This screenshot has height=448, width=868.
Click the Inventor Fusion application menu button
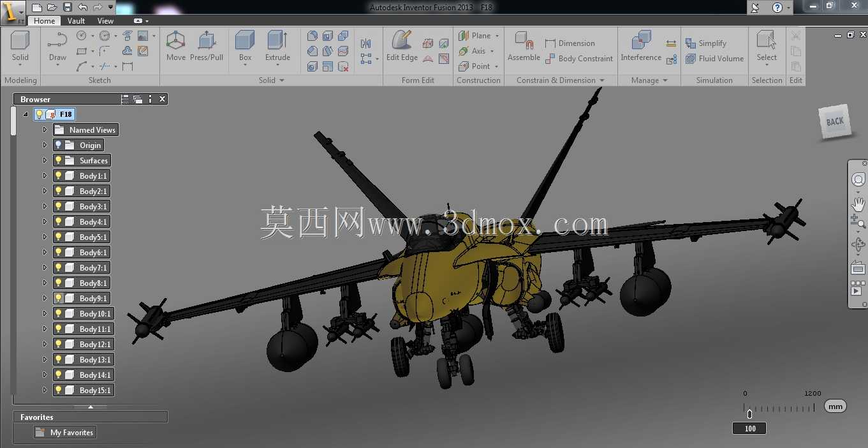click(x=13, y=11)
